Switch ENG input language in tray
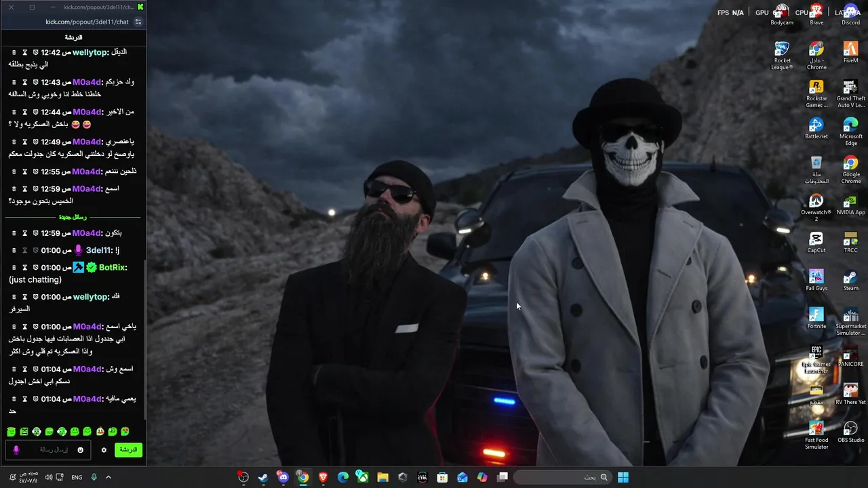This screenshot has height=488, width=868. 77,477
